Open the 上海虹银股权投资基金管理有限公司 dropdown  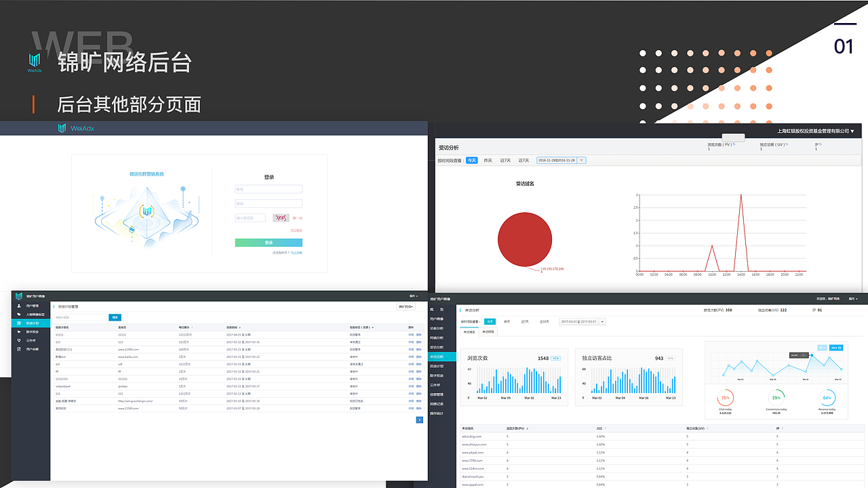pyautogui.click(x=816, y=130)
